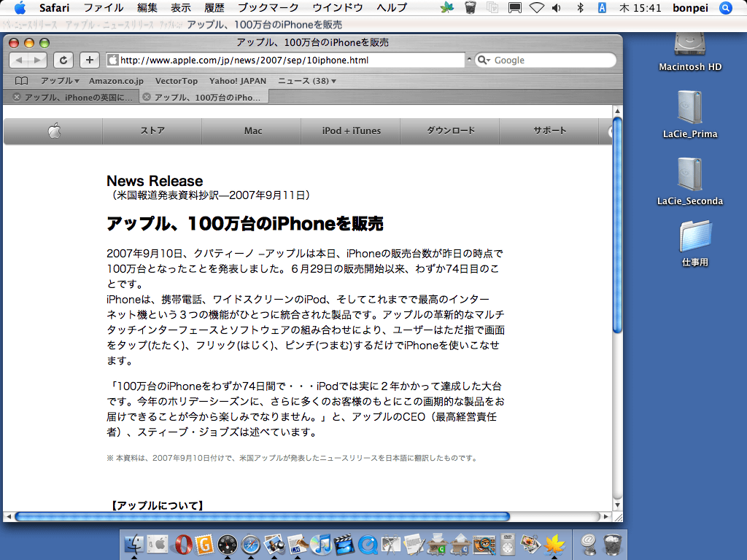Open the orange maple leaf Dock app
Viewport: 747px width, 560px height.
(x=554, y=544)
